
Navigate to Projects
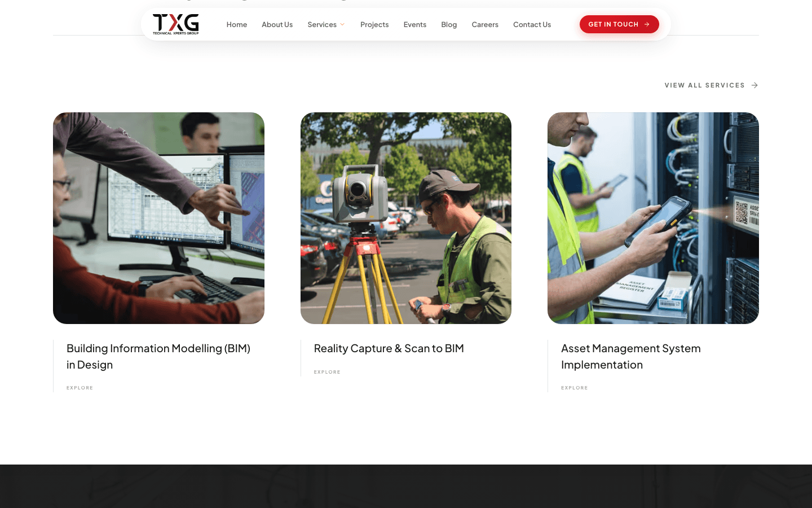point(374,24)
